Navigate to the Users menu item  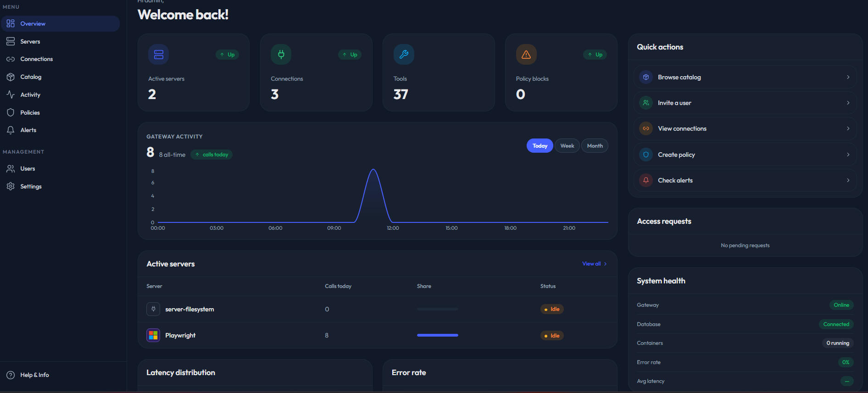tap(61, 169)
